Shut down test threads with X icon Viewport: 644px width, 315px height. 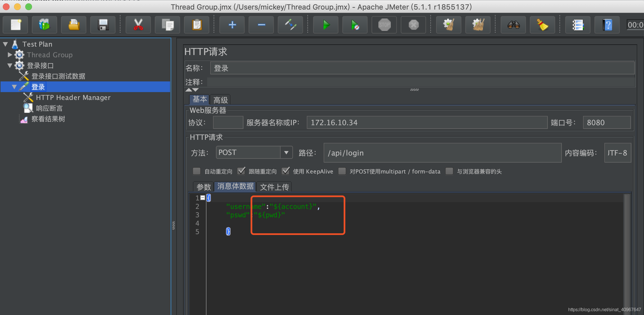(x=413, y=25)
